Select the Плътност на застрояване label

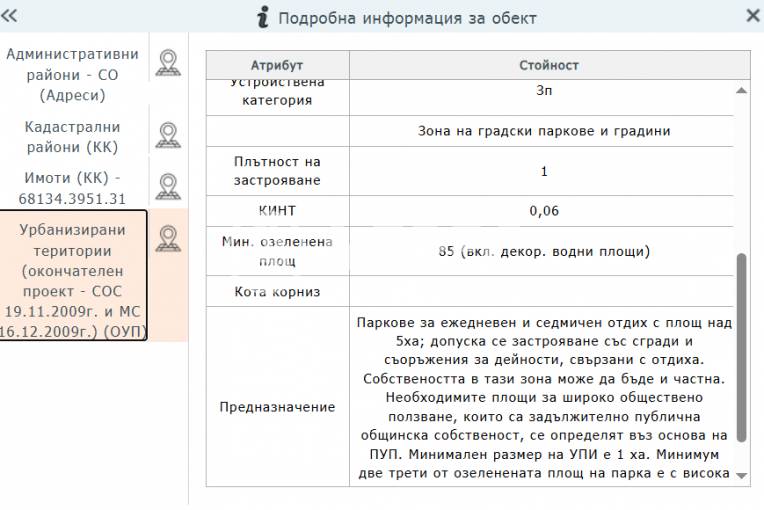(x=277, y=171)
